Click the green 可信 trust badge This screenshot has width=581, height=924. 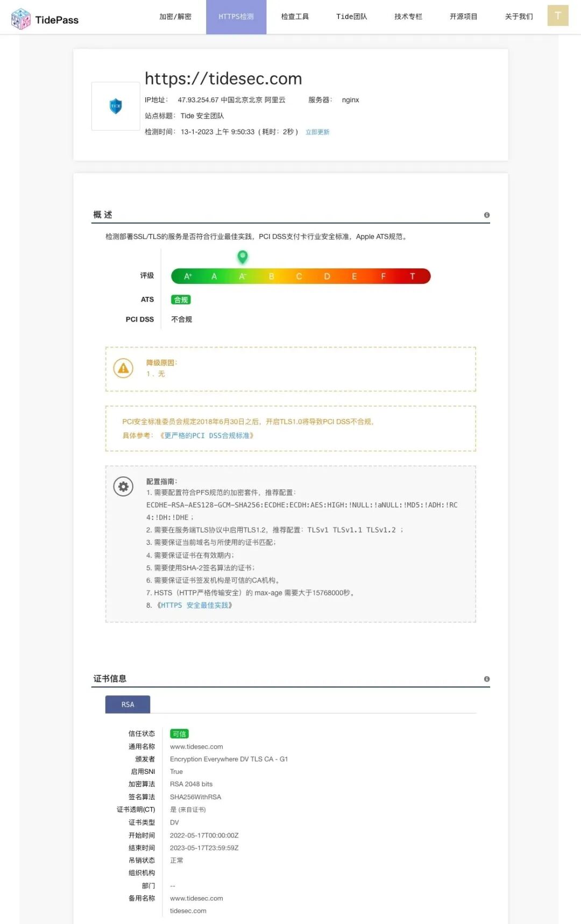tap(179, 734)
